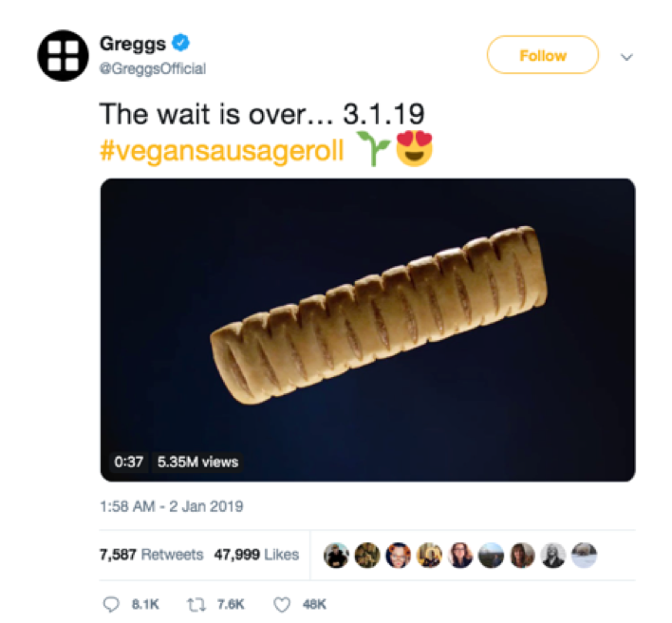Screen dimensions: 672x623
Task: Open the first liker's avatar
Action: 336,556
